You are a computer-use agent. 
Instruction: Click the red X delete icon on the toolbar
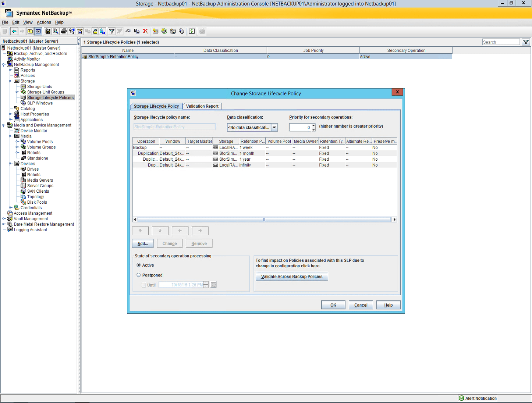145,31
